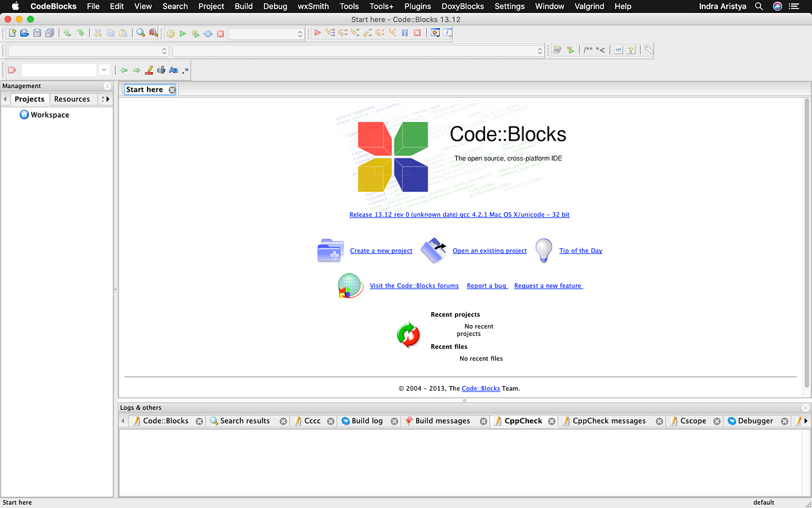812x508 pixels.
Task: Open the code completion scope dropdown
Action: click(x=88, y=51)
